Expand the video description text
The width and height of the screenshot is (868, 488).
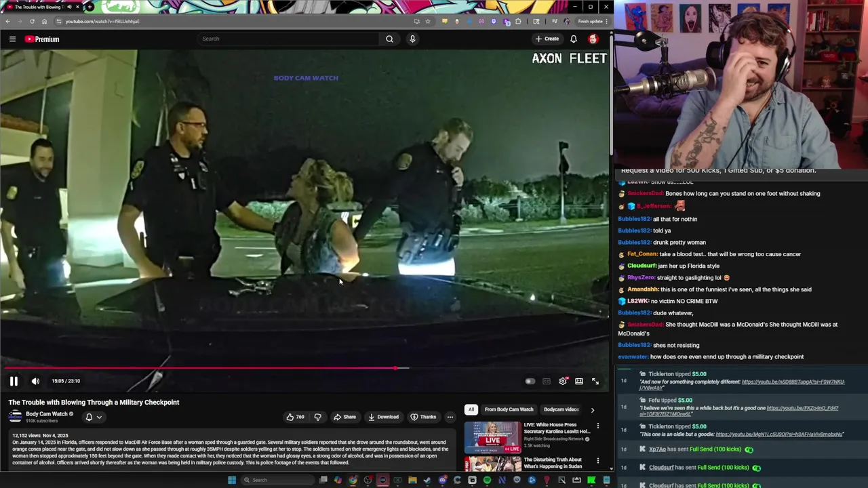coord(231,449)
